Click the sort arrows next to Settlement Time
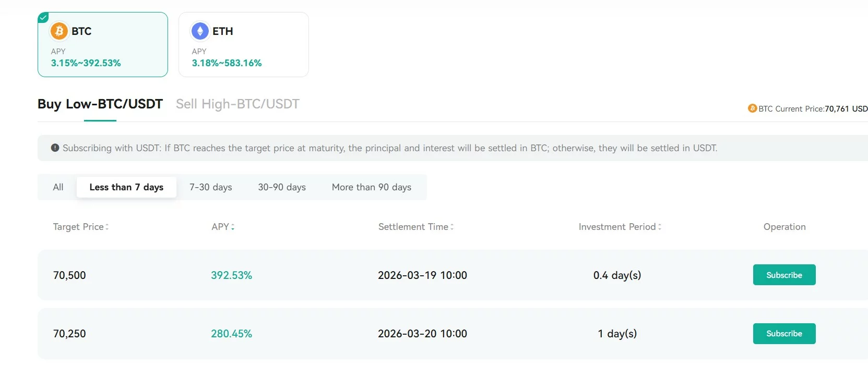Screen dimensions: 868x366 (x=452, y=227)
